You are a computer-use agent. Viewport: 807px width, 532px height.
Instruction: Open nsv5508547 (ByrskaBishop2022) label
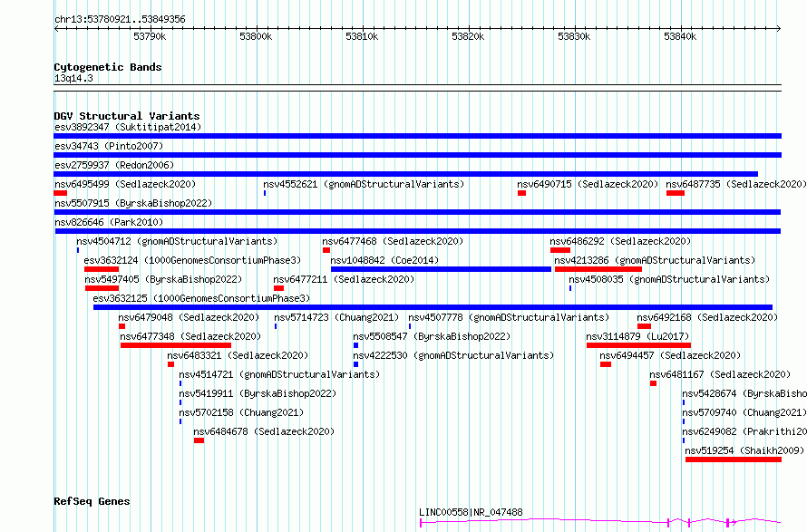432,336
